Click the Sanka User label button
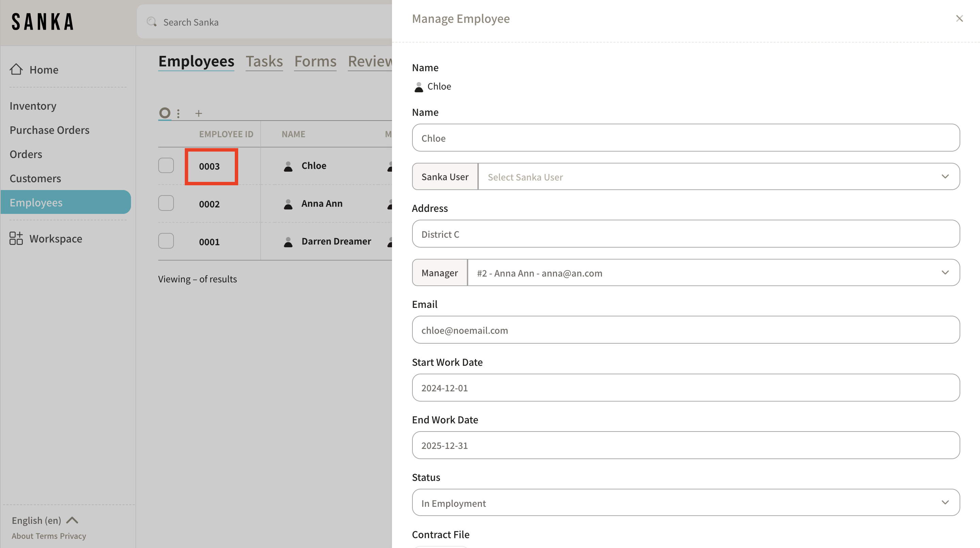The height and width of the screenshot is (548, 980). click(445, 177)
